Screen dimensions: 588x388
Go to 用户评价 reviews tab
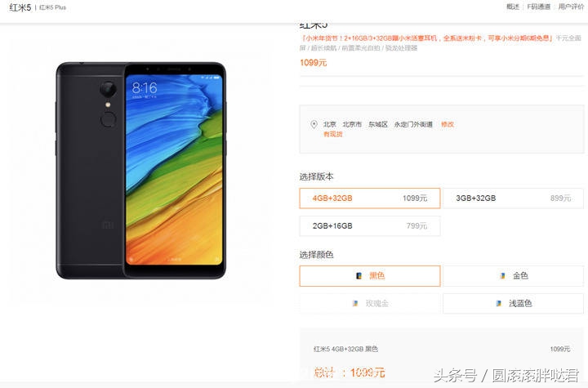(571, 7)
